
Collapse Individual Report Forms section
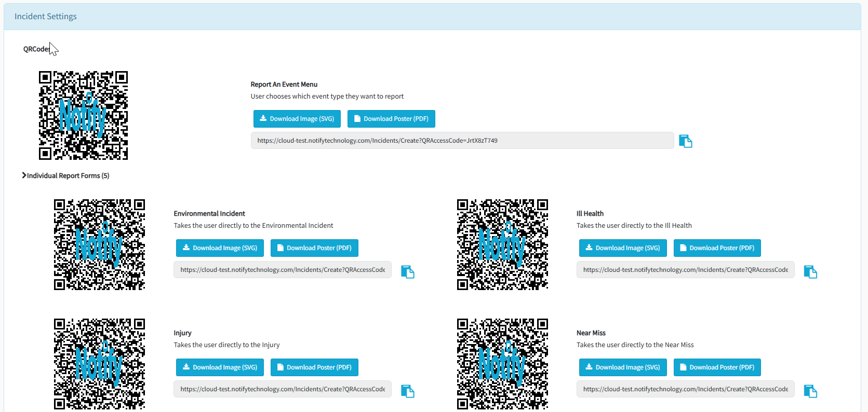click(65, 176)
